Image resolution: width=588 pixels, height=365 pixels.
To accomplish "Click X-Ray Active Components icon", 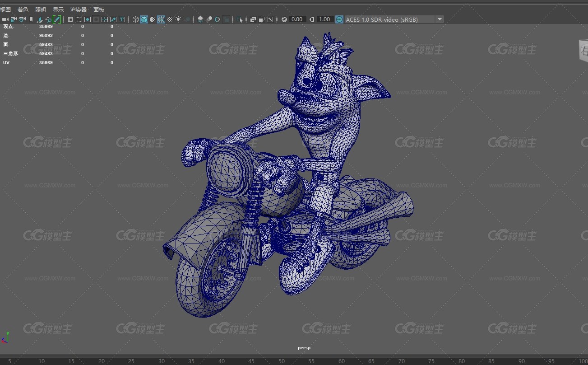I will point(261,19).
